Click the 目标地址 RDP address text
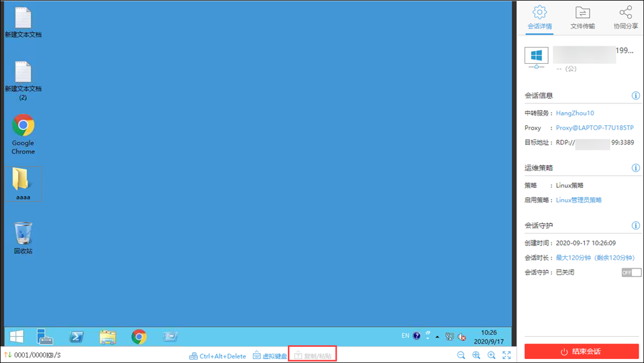 pyautogui.click(x=595, y=142)
